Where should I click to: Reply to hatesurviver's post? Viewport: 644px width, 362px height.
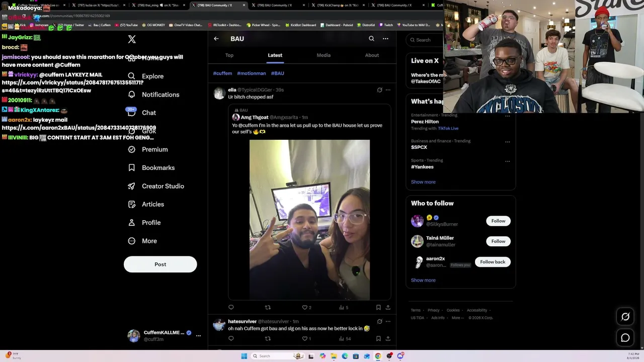pyautogui.click(x=231, y=338)
